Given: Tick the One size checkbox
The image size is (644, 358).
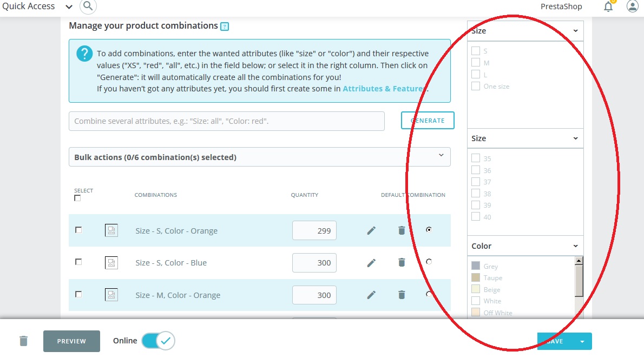Looking at the screenshot, I should pyautogui.click(x=476, y=86).
